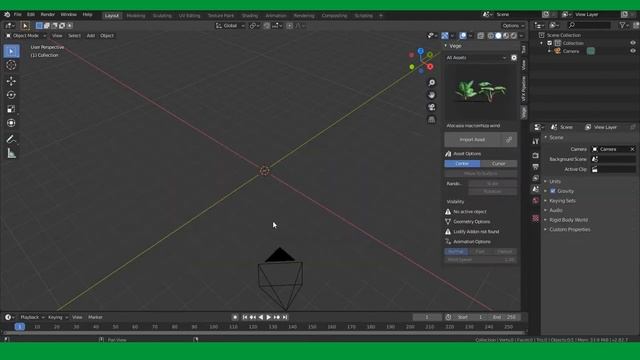Open the World properties tab icon
Image resolution: width=640 pixels, height=360 pixels.
coord(536,200)
